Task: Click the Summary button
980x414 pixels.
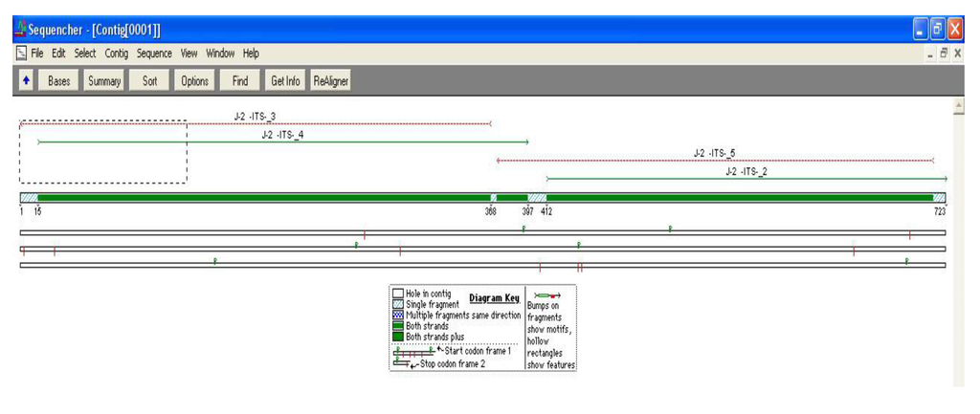Action: [x=104, y=81]
